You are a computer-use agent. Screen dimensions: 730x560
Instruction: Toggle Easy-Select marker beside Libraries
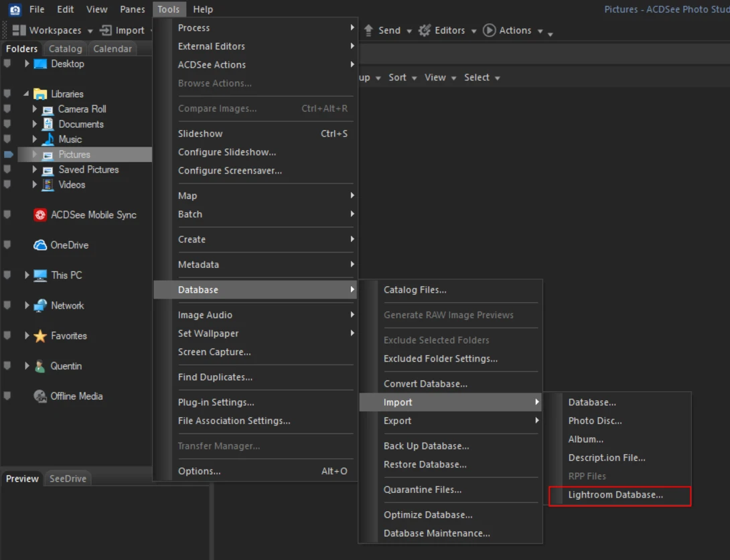tap(7, 94)
